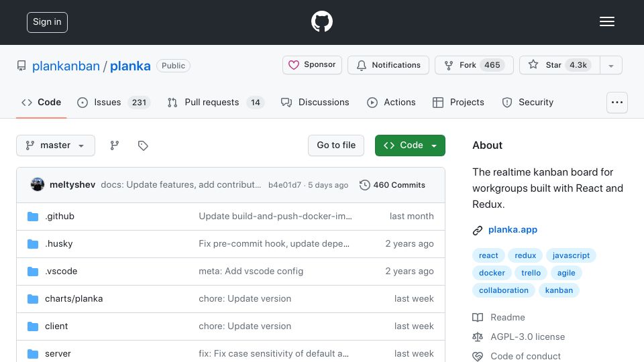Image resolution: width=644 pixels, height=362 pixels.
Task: Open the Code of conduct link
Action: pyautogui.click(x=526, y=356)
